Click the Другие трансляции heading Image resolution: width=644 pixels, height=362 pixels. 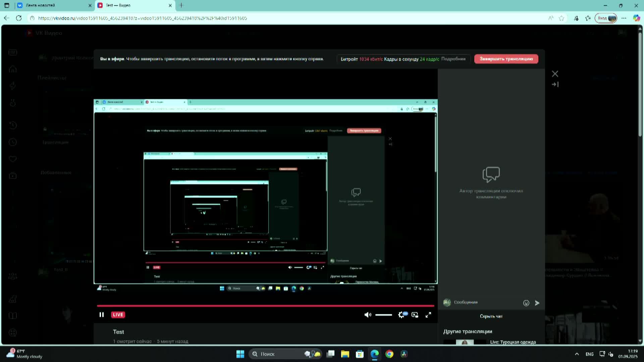point(468,331)
